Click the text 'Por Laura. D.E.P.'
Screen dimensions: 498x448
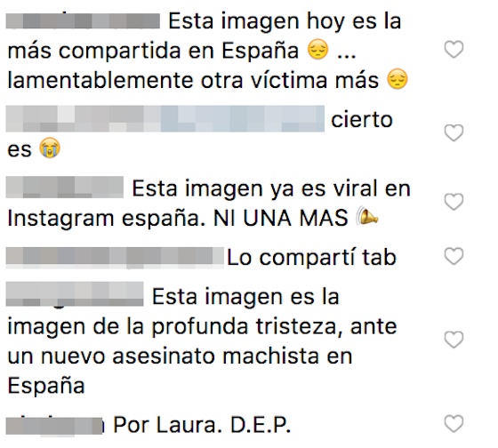click(202, 425)
